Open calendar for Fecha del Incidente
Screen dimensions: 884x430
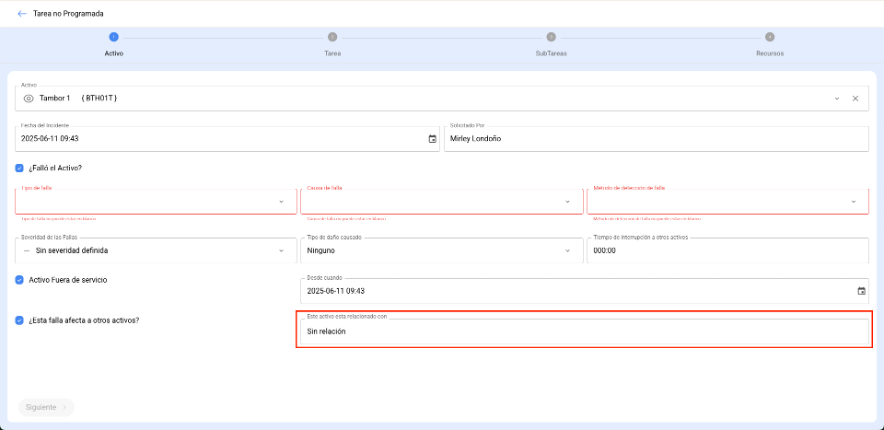pos(432,139)
